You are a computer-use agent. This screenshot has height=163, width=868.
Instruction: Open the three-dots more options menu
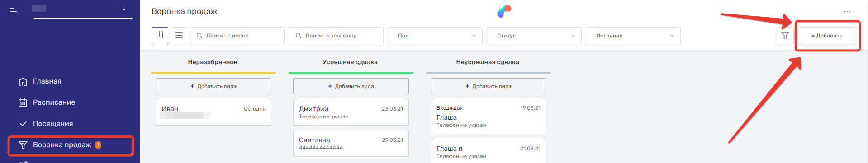(x=847, y=11)
